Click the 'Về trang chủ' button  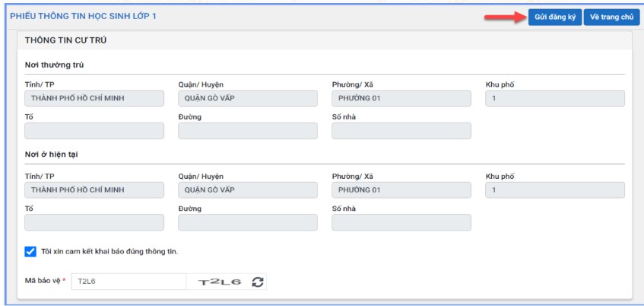click(611, 18)
